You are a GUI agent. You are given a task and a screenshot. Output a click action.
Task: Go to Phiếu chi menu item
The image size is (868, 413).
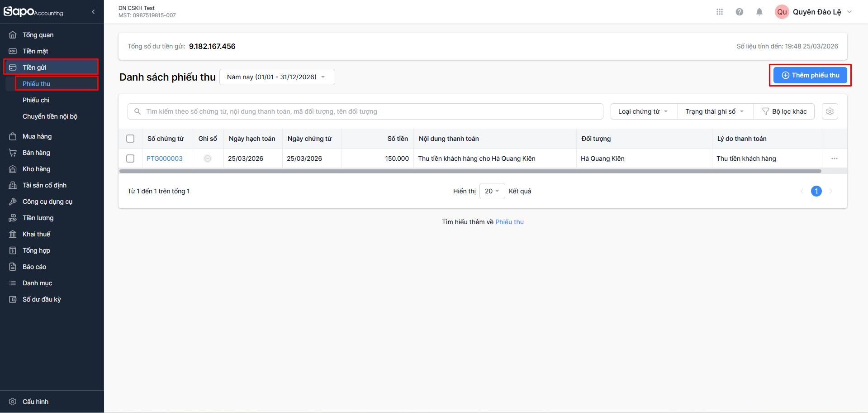click(x=36, y=100)
